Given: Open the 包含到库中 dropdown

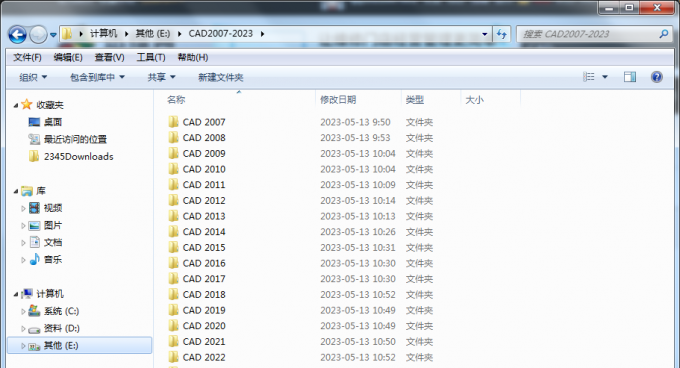Looking at the screenshot, I should [x=97, y=77].
